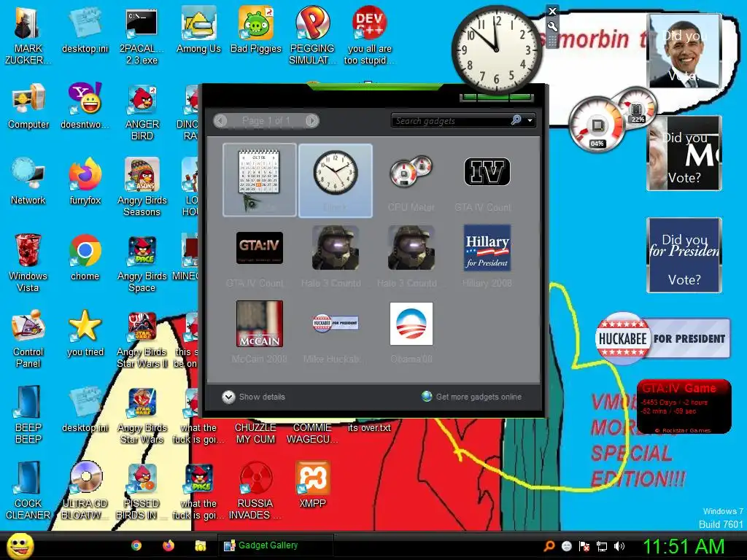Click the volume speaker tray icon
747x560 pixels.
click(619, 547)
